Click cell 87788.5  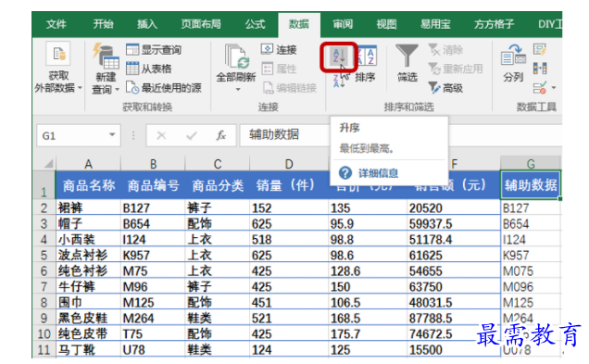pos(454,319)
